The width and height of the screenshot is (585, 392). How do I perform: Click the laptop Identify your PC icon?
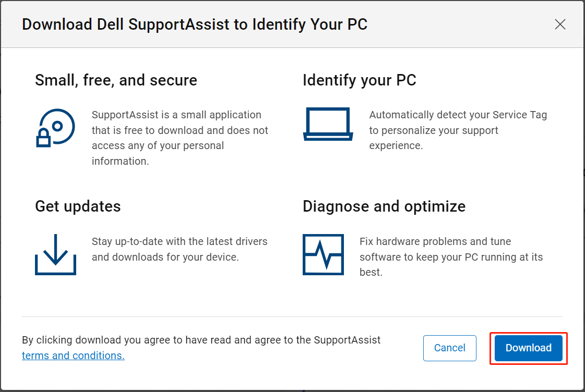[327, 124]
